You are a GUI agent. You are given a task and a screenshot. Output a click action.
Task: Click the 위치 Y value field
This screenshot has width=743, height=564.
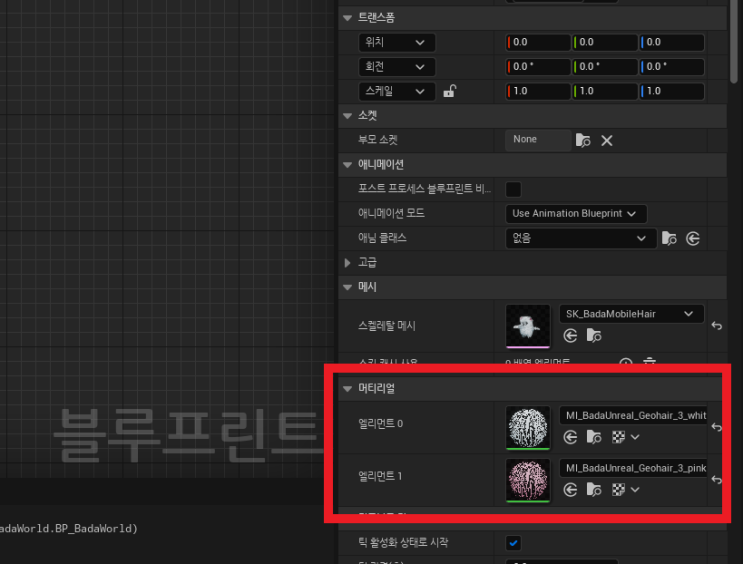point(605,42)
